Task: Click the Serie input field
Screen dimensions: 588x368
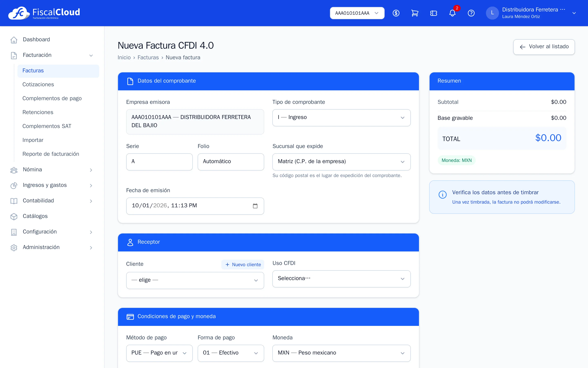Action: tap(159, 162)
